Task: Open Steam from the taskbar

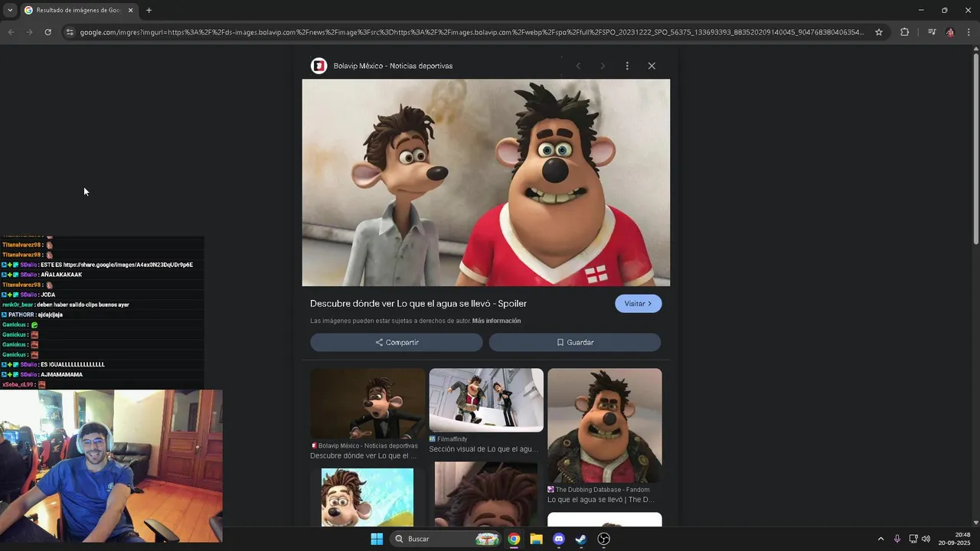Action: tap(581, 539)
